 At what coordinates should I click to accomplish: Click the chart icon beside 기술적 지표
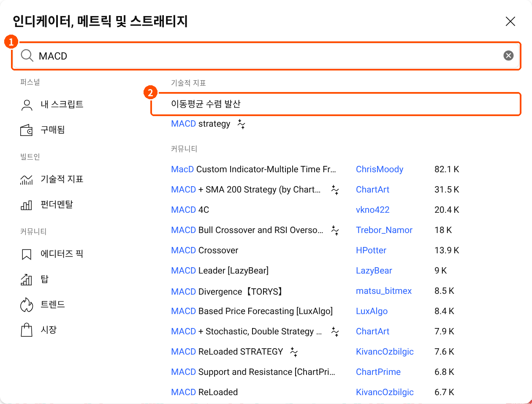tap(27, 179)
